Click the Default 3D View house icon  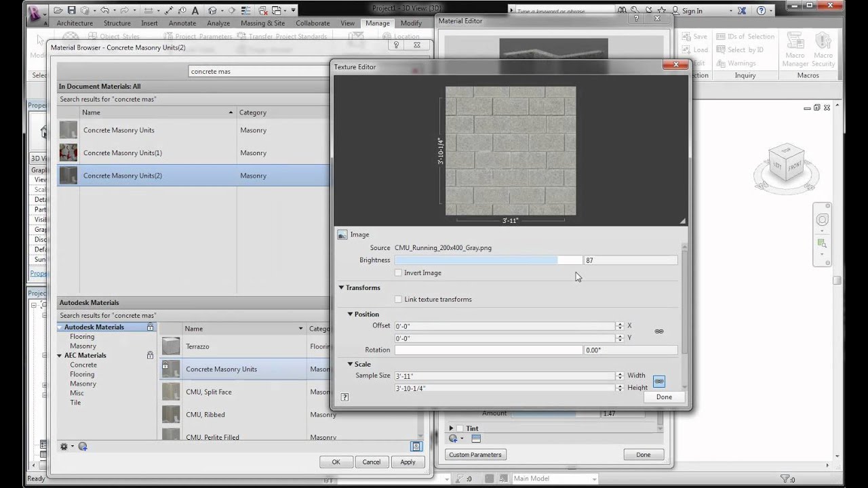pos(212,11)
